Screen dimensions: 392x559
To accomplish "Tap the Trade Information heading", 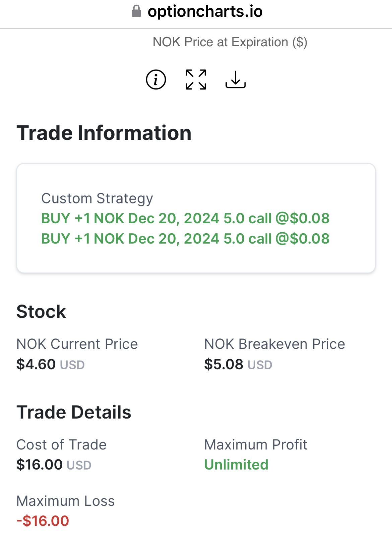I will 104,133.
